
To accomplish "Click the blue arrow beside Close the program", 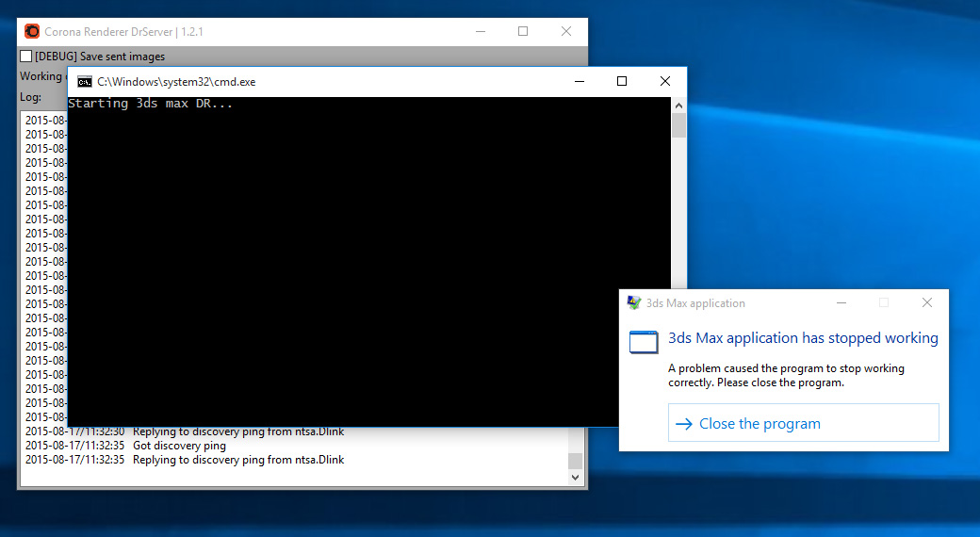I will pos(684,424).
